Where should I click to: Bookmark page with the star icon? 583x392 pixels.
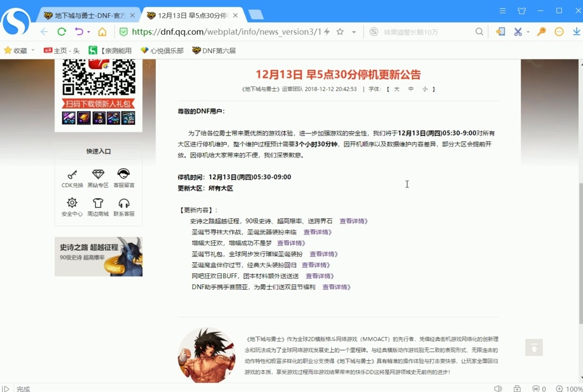(340, 32)
